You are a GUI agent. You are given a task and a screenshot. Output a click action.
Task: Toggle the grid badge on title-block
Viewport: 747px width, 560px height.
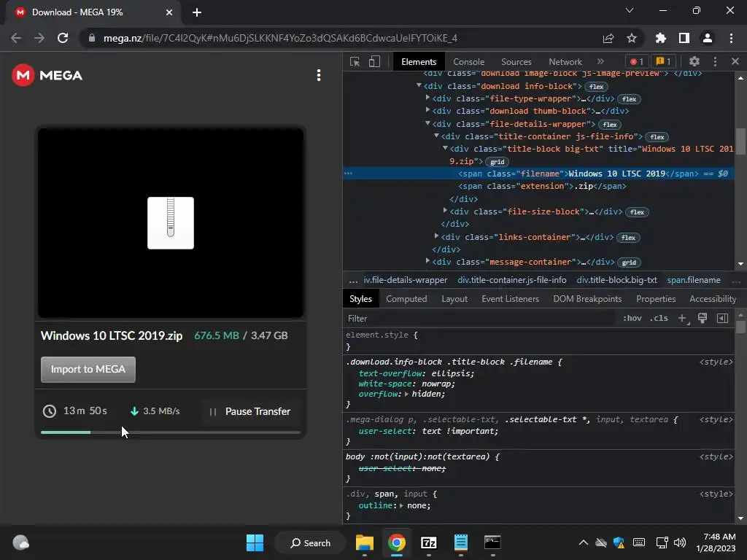coord(497,162)
